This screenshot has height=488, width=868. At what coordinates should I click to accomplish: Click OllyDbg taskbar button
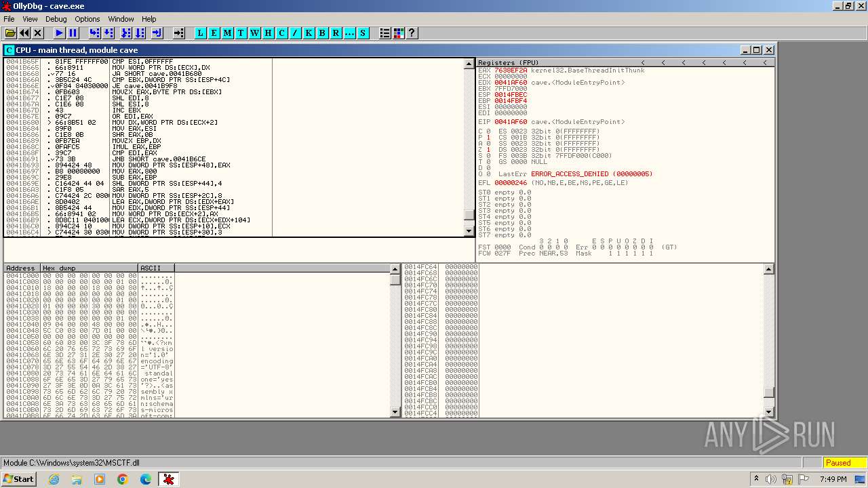[169, 479]
